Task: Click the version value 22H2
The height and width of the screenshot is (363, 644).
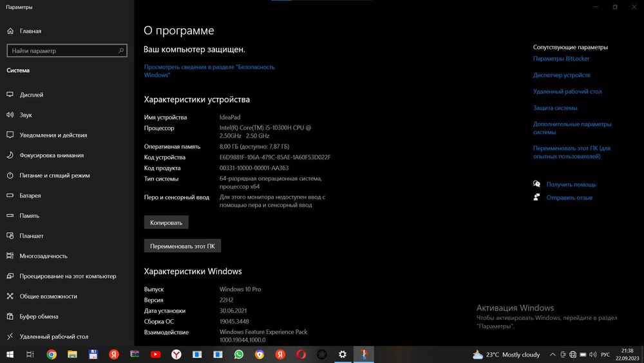Action: (x=226, y=300)
